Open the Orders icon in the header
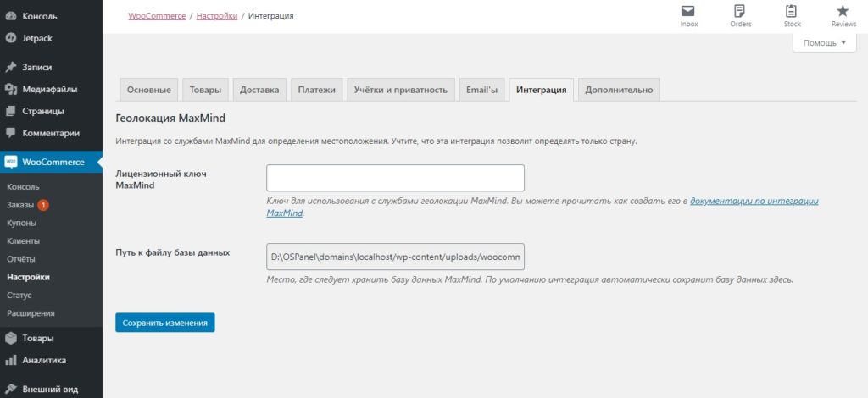Image resolution: width=868 pixels, height=398 pixels. [739, 12]
